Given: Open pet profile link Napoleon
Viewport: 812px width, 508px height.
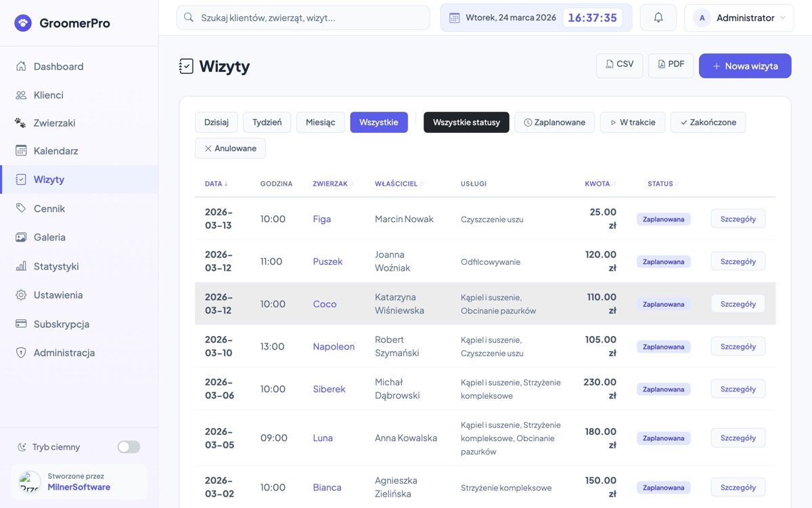Looking at the screenshot, I should [x=334, y=347].
